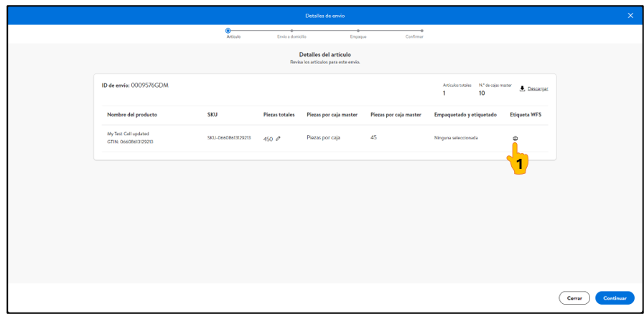644x319 pixels.
Task: Close the Detalles de envío dialog
Action: tap(630, 16)
